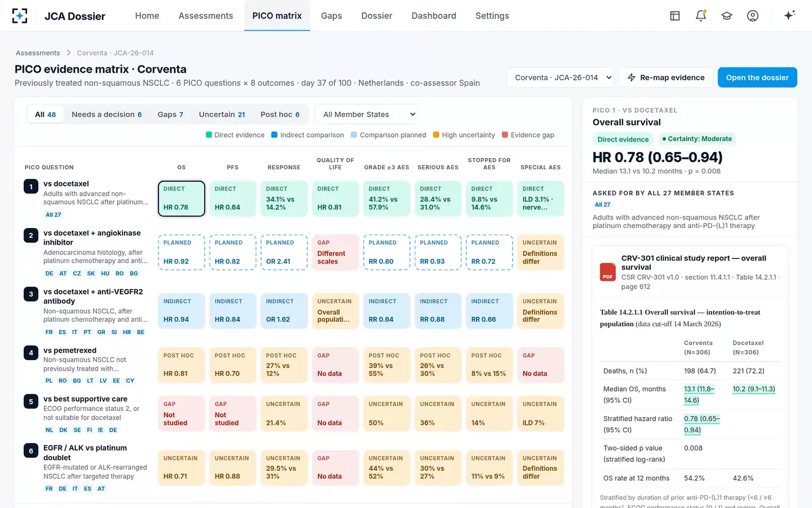Viewport: 812px width, 508px height.
Task: Open the vs docetaxel PFS cell HR 0.64
Action: click(233, 199)
